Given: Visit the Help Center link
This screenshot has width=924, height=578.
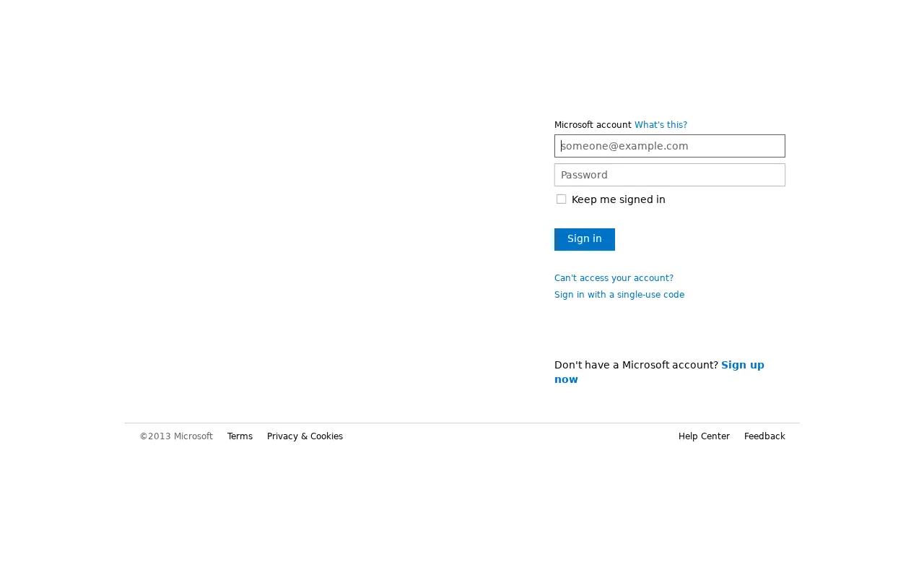Looking at the screenshot, I should [x=704, y=436].
